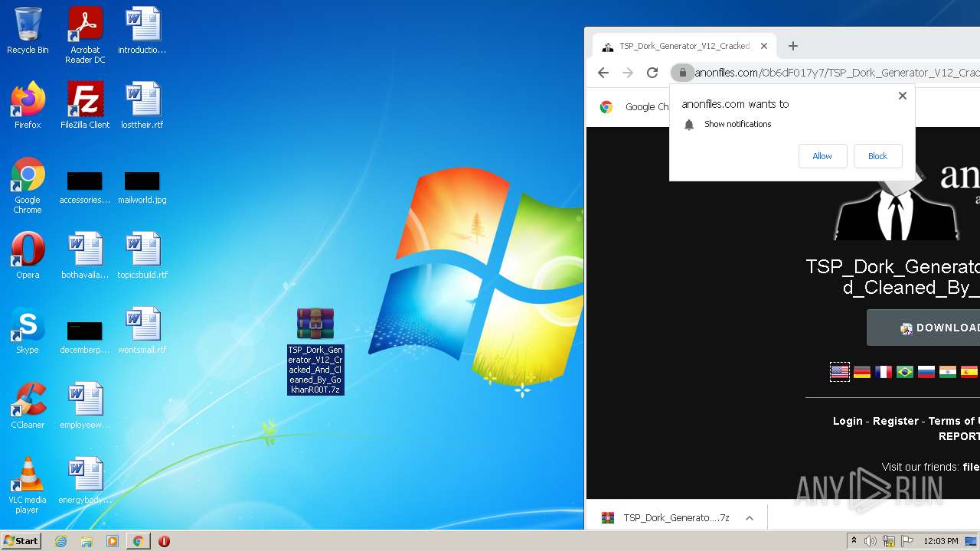Select the TSP_Dork_Generator Chrome tab
Viewport: 980px width, 551px height.
[685, 46]
